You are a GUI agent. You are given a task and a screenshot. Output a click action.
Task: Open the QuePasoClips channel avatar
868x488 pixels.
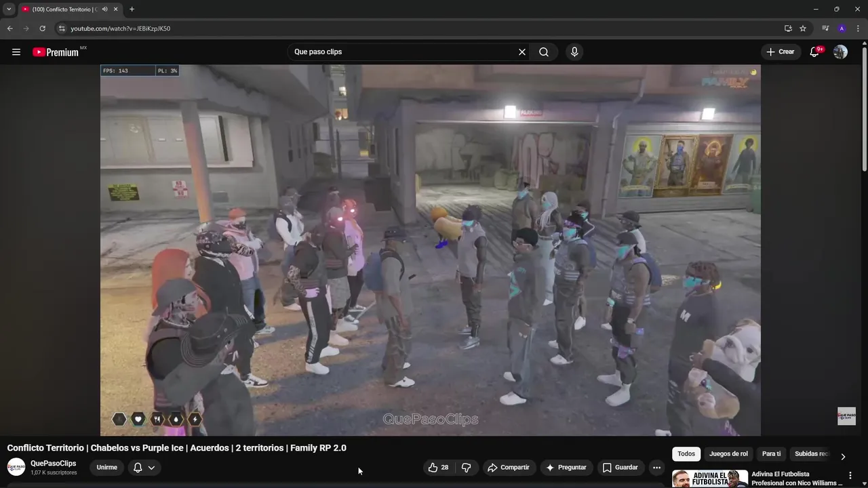pyautogui.click(x=16, y=467)
